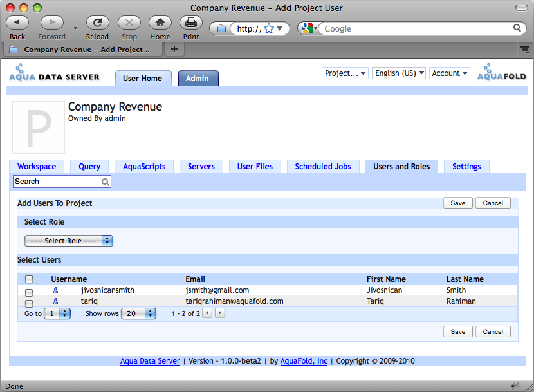This screenshot has width=534, height=392.
Task: Click email tariqrahiman@aquafold.com
Action: pos(234,301)
